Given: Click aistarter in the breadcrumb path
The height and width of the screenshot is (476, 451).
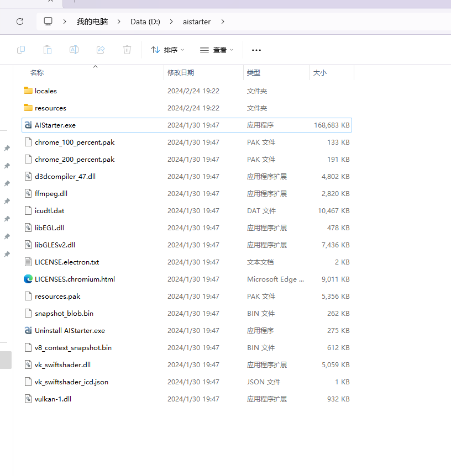Looking at the screenshot, I should coord(197,22).
